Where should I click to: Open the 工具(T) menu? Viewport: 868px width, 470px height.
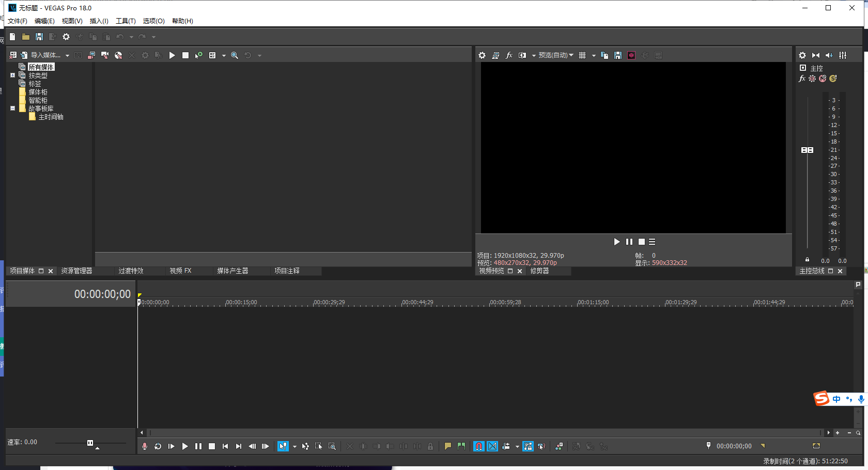point(126,21)
